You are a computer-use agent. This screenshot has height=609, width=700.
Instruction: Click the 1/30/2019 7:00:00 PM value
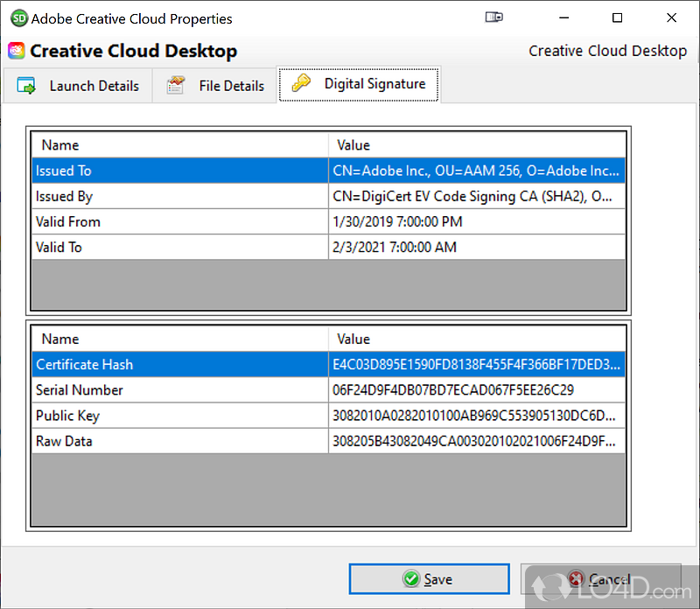click(477, 221)
